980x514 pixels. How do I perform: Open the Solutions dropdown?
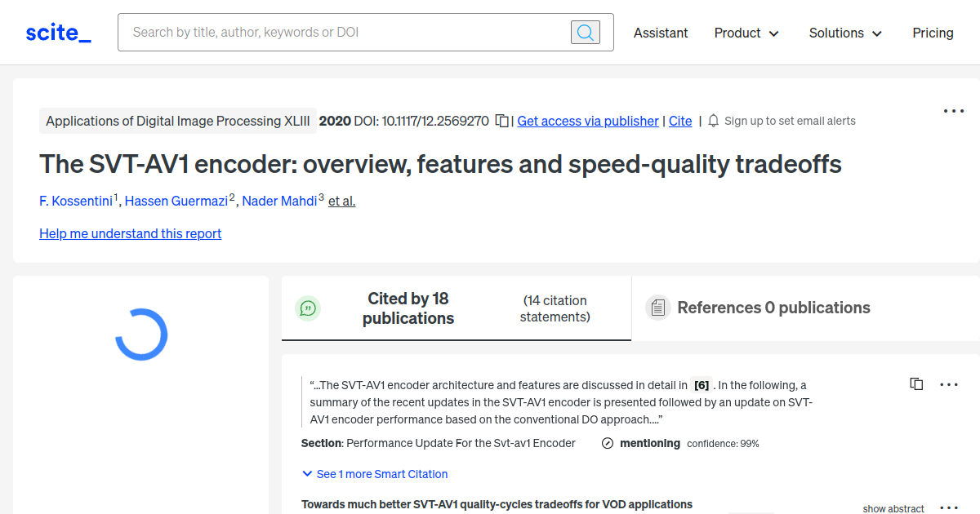pyautogui.click(x=844, y=33)
